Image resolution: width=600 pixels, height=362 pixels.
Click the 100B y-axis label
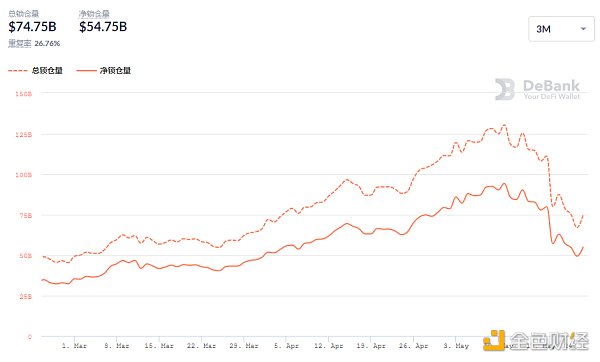pos(24,175)
